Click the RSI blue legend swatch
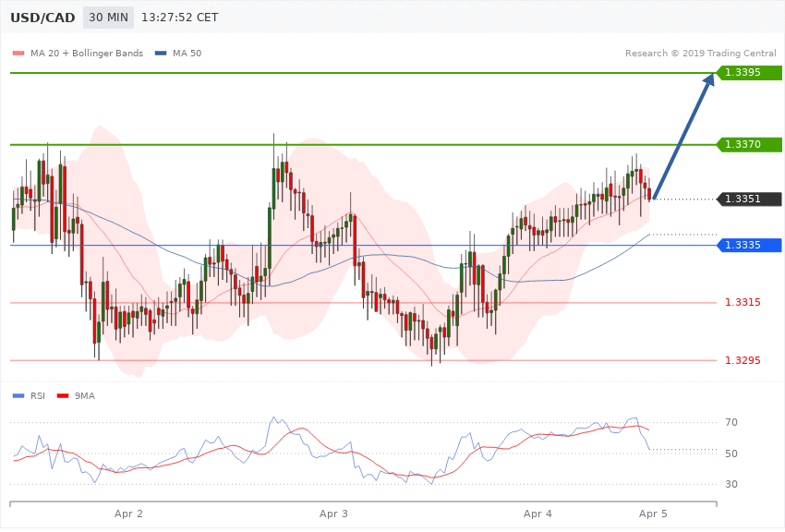 [18, 396]
